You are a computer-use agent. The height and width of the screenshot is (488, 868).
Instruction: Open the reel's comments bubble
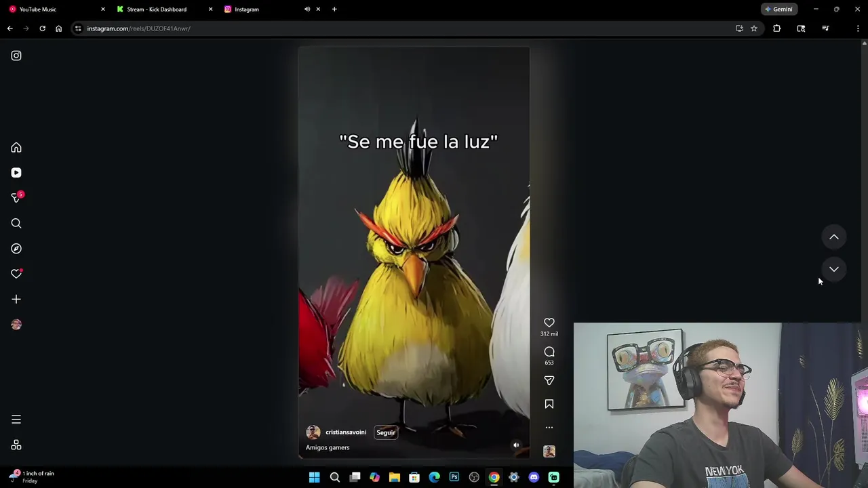549,352
